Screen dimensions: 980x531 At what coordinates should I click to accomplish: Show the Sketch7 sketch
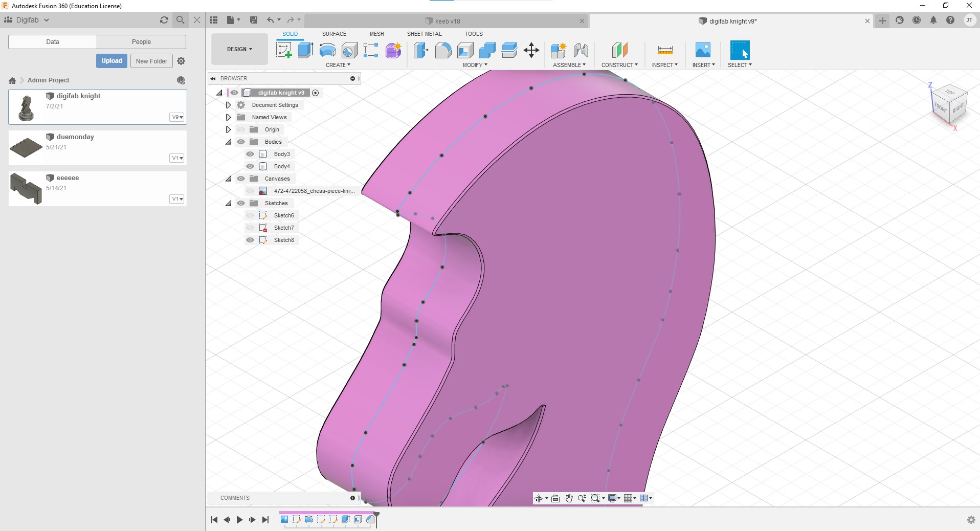(250, 228)
